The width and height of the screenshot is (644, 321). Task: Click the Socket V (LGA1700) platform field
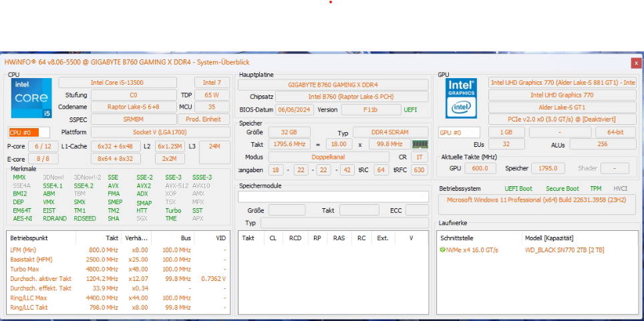(x=160, y=132)
